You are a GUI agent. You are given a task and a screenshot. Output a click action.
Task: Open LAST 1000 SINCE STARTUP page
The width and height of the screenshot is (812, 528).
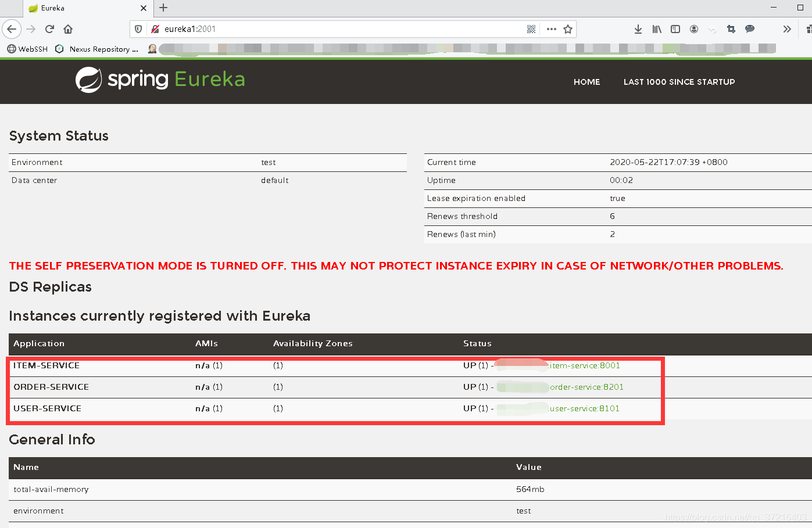(679, 82)
